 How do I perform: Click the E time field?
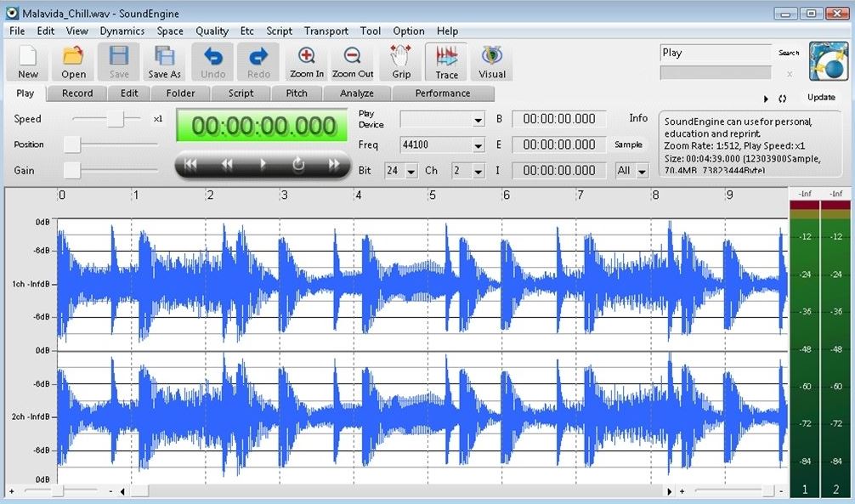coord(559,144)
